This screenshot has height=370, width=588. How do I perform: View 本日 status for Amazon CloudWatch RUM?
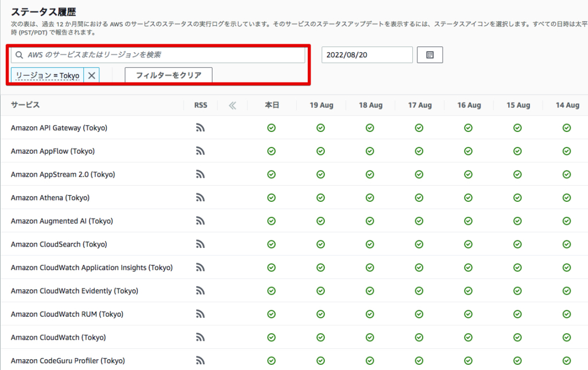[270, 314]
